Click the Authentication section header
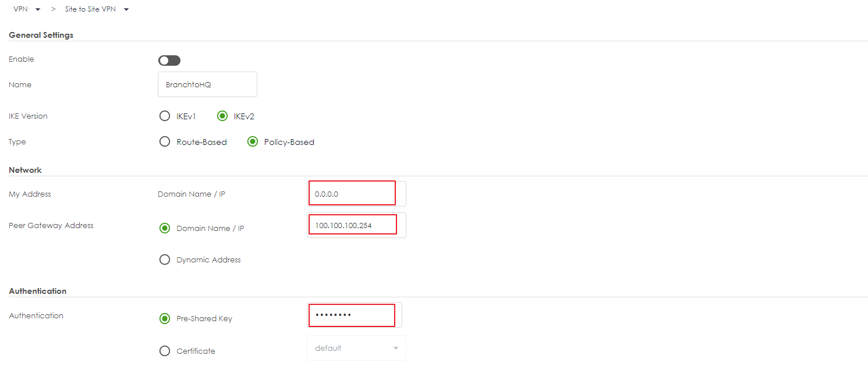Viewport: 868px width, 366px height. (37, 291)
